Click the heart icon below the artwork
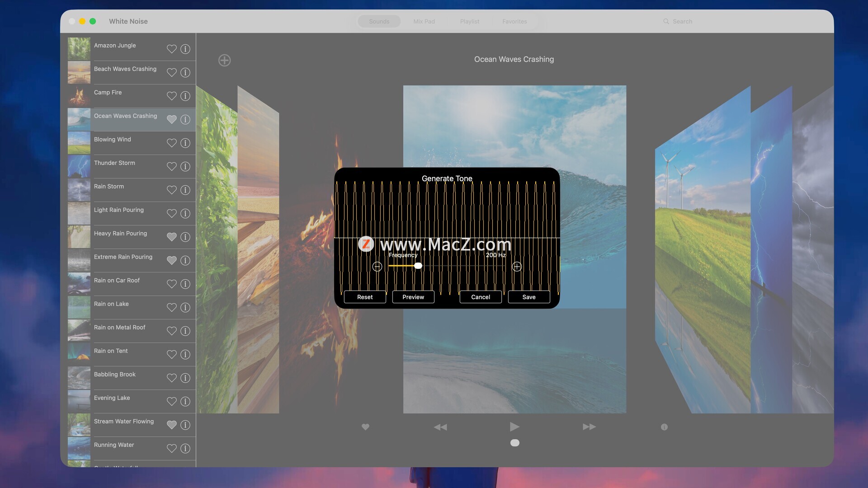 pos(365,427)
